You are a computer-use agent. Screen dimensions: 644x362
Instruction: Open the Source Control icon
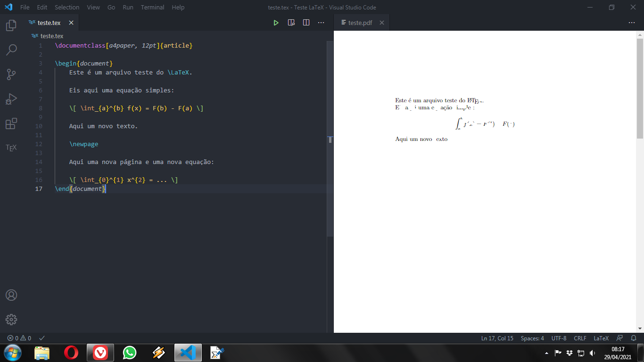(11, 74)
